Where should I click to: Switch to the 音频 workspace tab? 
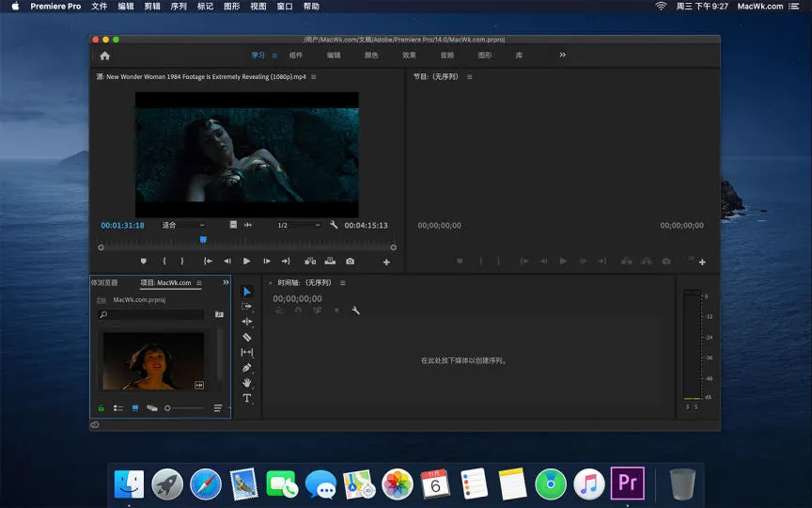point(447,55)
